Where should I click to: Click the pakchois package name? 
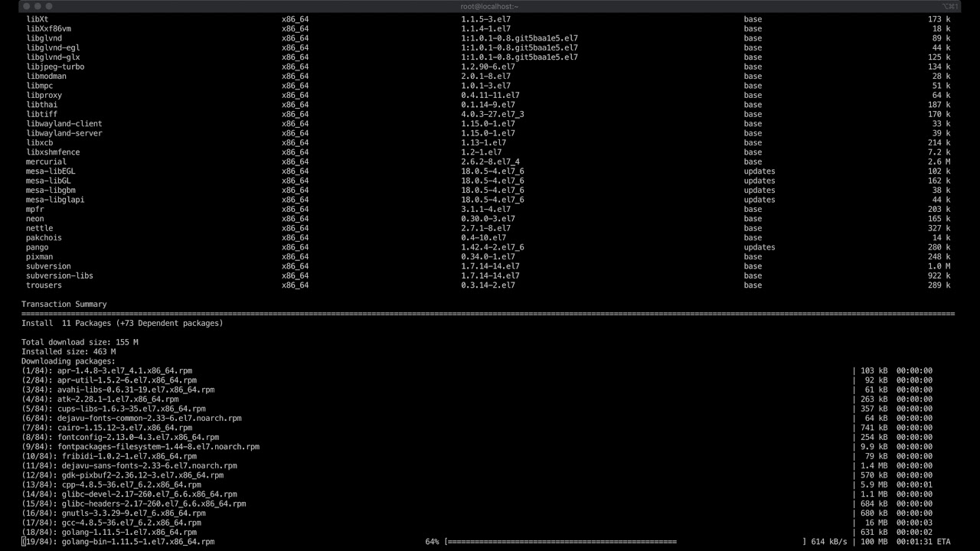[44, 238]
